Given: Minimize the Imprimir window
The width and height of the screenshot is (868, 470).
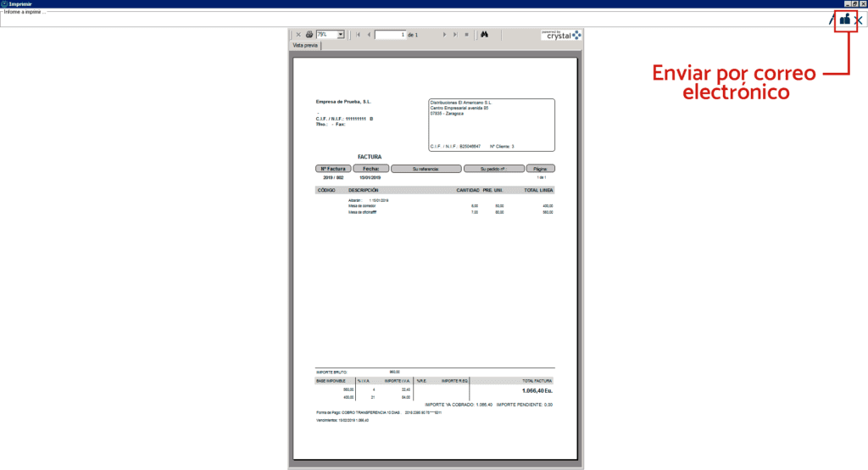Looking at the screenshot, I should pos(846,4).
